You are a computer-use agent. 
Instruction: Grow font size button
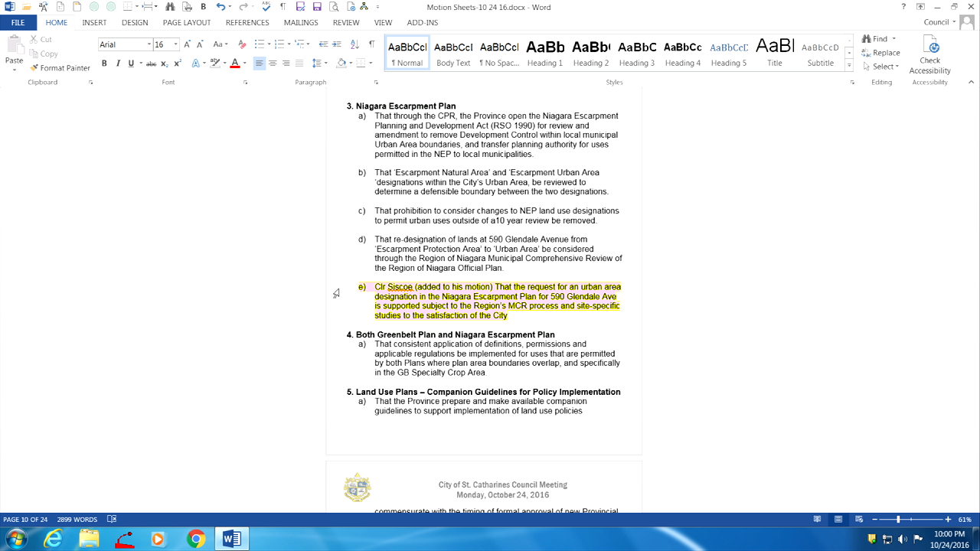[x=188, y=44]
